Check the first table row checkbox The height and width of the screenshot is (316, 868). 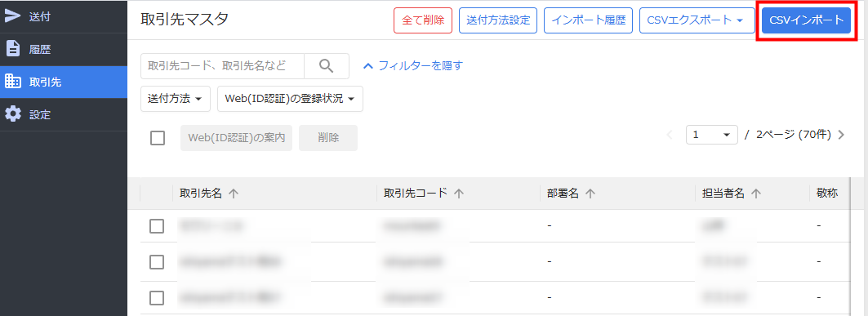pyautogui.click(x=158, y=226)
